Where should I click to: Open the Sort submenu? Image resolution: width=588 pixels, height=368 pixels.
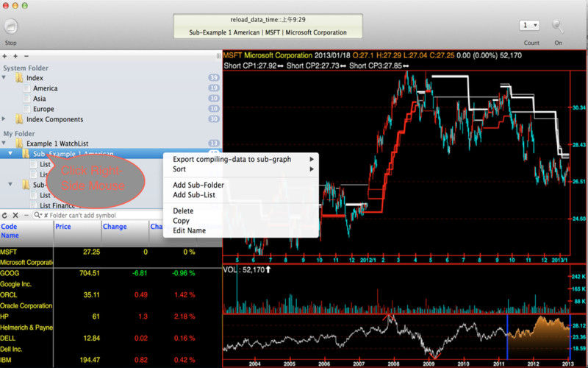(x=241, y=169)
